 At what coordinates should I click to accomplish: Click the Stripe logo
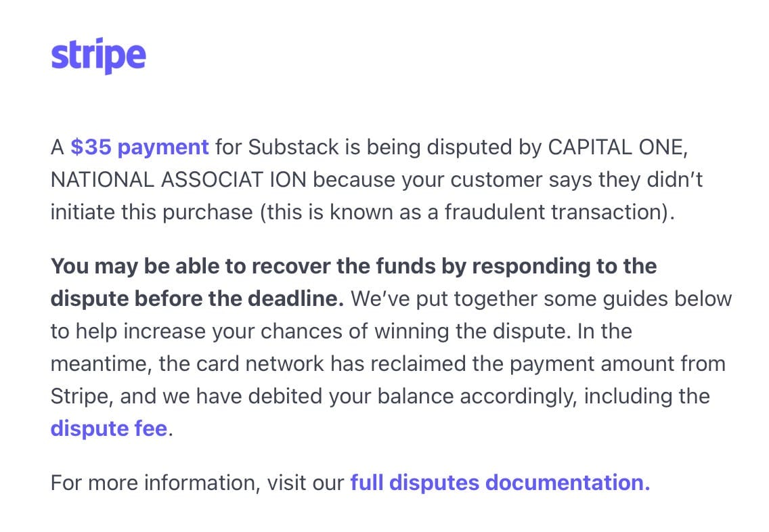98,56
